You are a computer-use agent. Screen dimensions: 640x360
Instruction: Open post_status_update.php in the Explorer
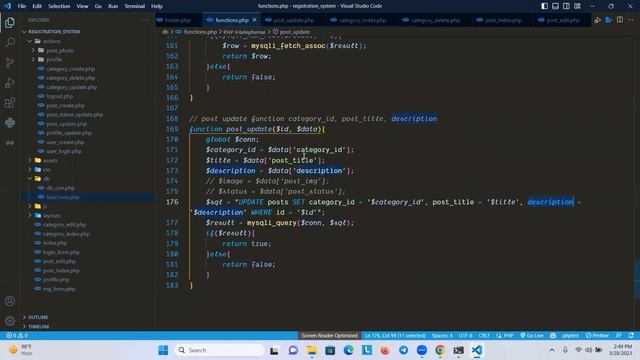pyautogui.click(x=75, y=115)
